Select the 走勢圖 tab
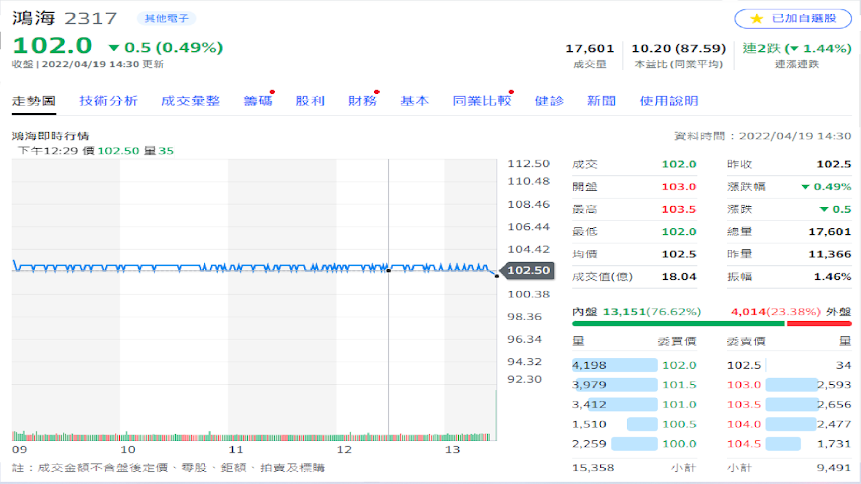 click(34, 101)
